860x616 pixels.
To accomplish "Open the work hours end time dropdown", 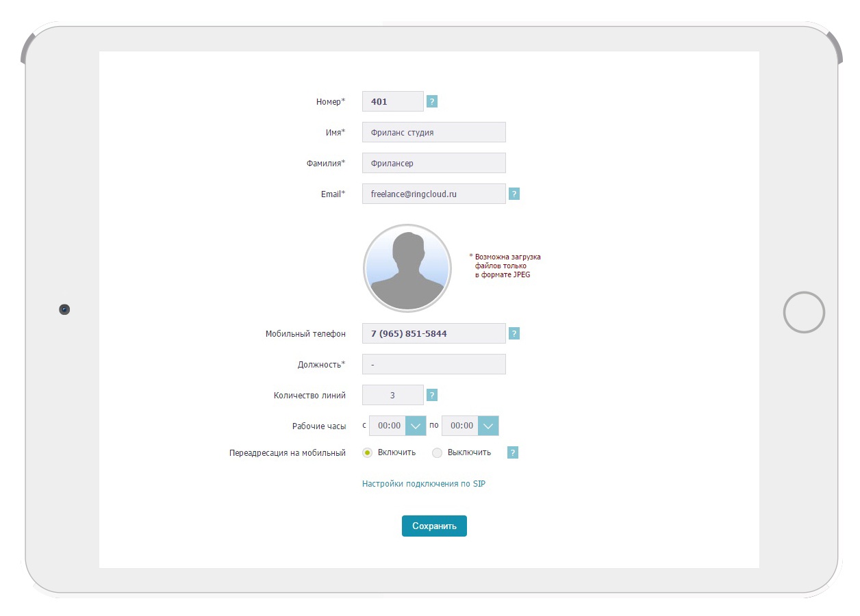I will [488, 426].
